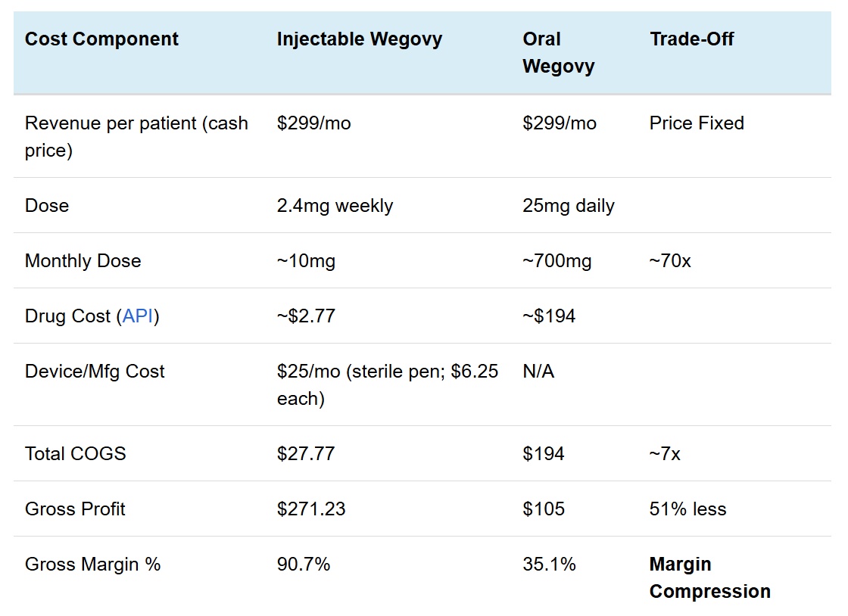848x616 pixels.
Task: Select the Price Fixed cell
Action: tap(697, 123)
